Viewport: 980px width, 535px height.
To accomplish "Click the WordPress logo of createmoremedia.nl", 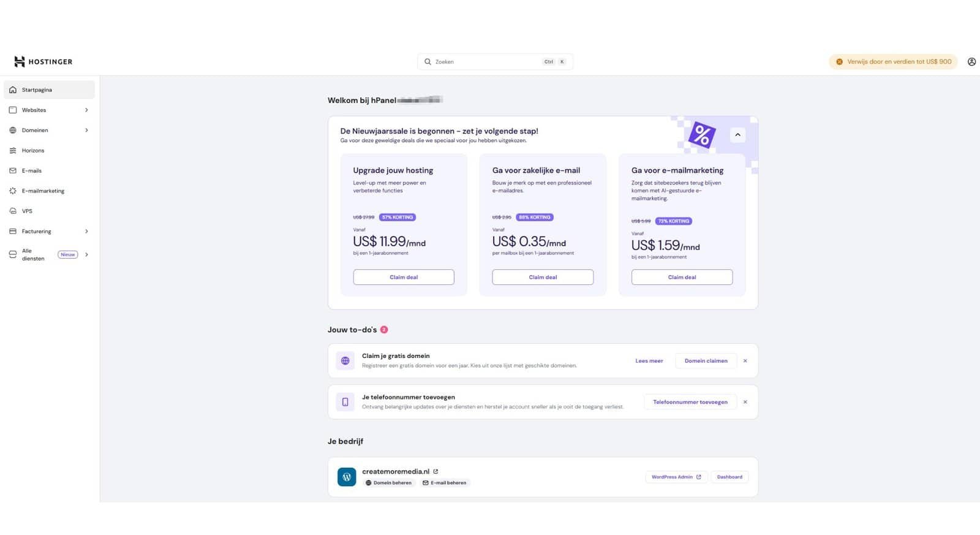I will point(347,477).
